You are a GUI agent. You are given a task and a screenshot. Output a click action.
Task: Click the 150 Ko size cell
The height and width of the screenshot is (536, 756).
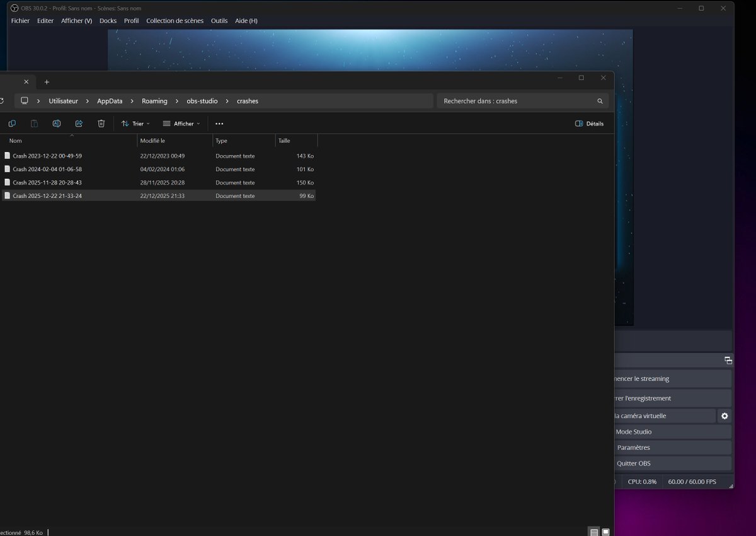pos(305,182)
